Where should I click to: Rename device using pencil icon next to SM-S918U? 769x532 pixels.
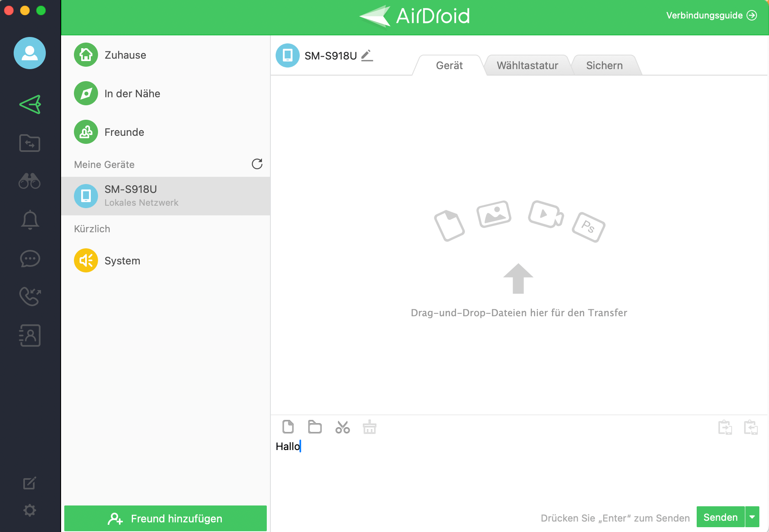click(x=367, y=56)
